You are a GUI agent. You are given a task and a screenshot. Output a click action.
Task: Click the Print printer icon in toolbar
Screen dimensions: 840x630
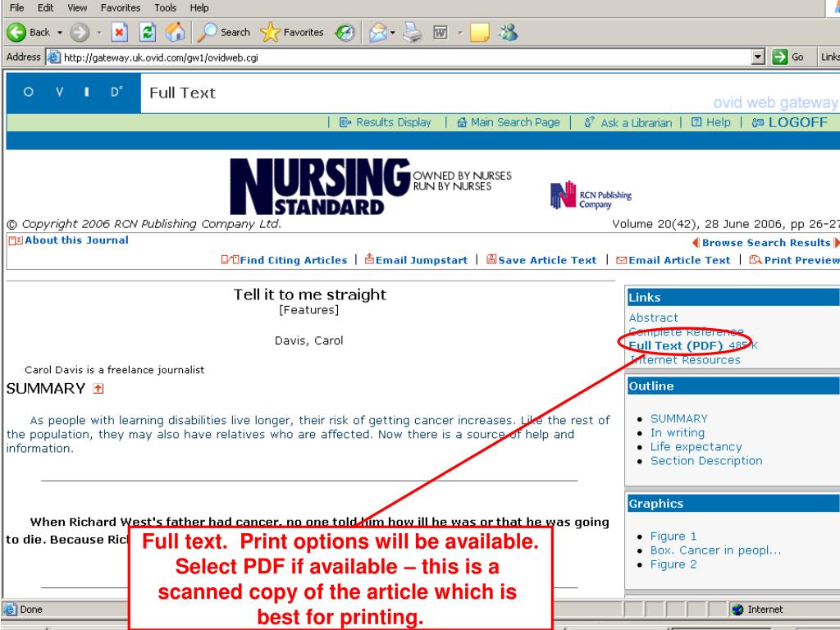(413, 33)
